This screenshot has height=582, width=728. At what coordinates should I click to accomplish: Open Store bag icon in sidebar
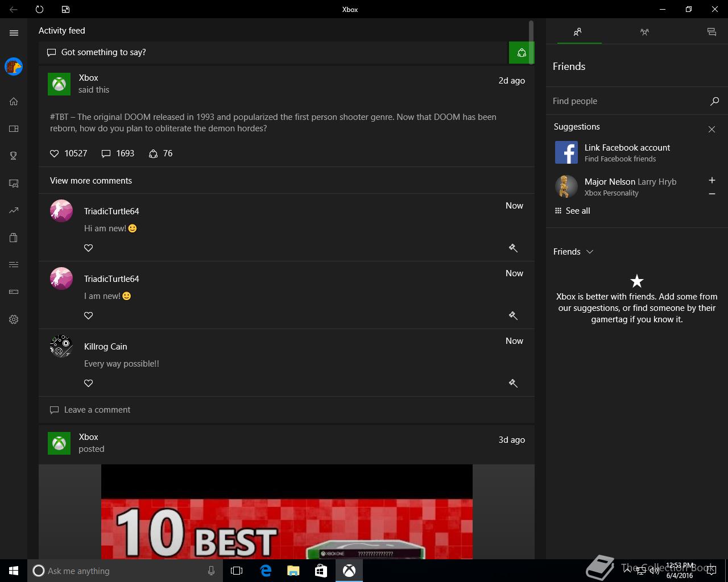(14, 238)
